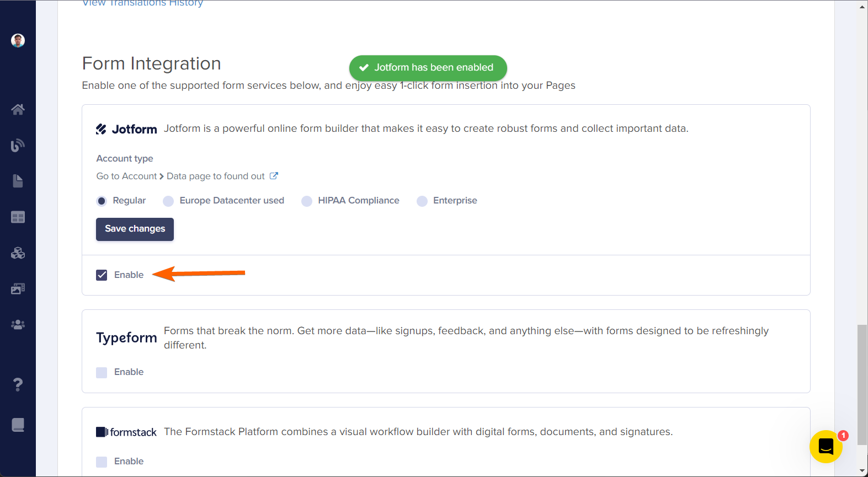Open the users group icon in sidebar

coord(18,325)
